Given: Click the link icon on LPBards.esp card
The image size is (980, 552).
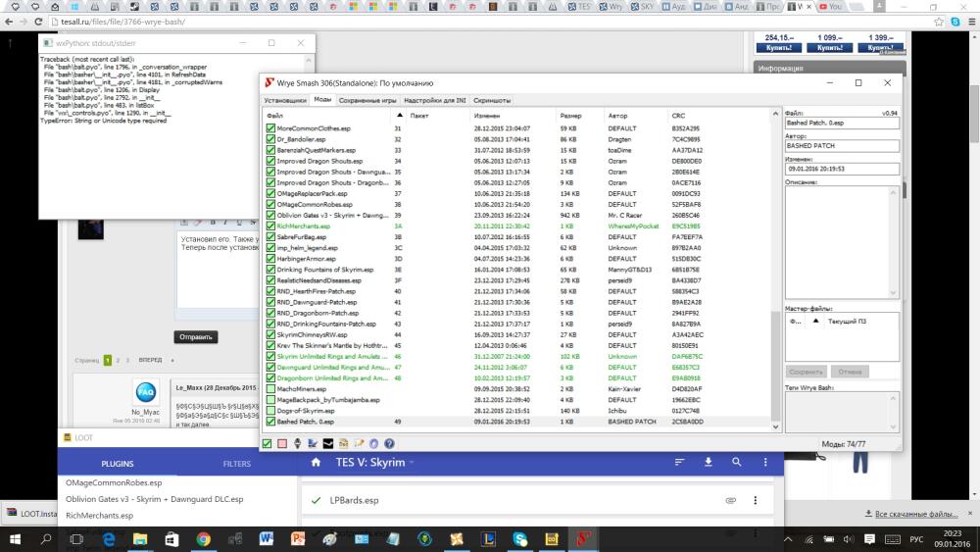Looking at the screenshot, I should tap(731, 500).
